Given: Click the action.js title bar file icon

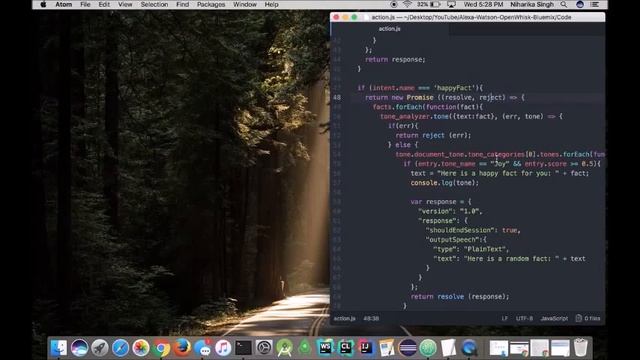Looking at the screenshot, I should [x=367, y=17].
